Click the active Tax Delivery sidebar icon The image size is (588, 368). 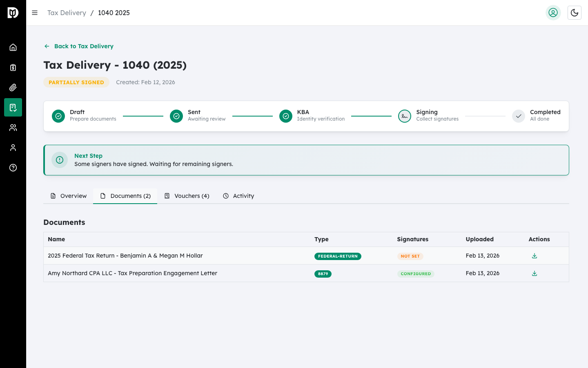click(13, 107)
